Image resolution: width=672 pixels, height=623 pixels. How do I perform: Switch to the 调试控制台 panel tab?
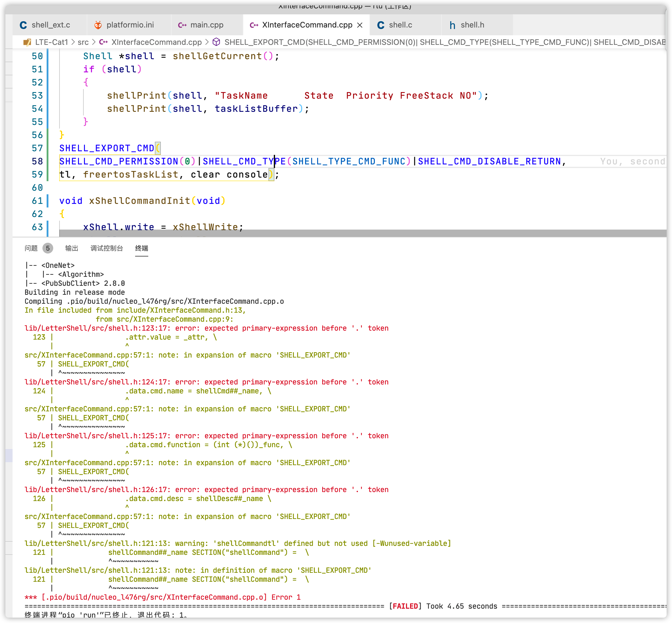(x=106, y=248)
